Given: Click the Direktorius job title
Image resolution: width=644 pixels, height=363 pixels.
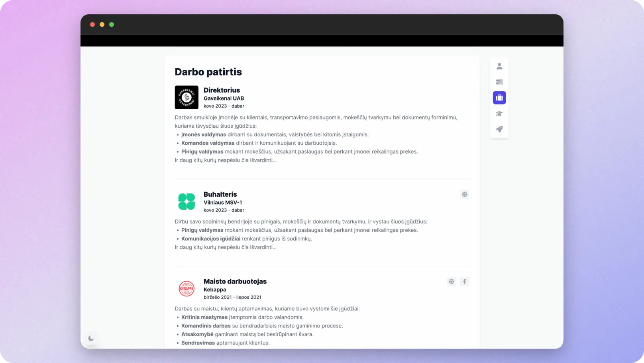Looking at the screenshot, I should [222, 90].
